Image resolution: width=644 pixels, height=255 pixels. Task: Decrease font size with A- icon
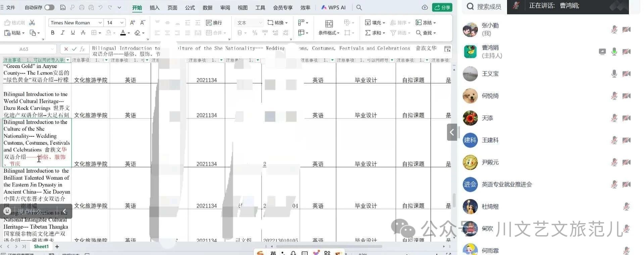[x=143, y=22]
